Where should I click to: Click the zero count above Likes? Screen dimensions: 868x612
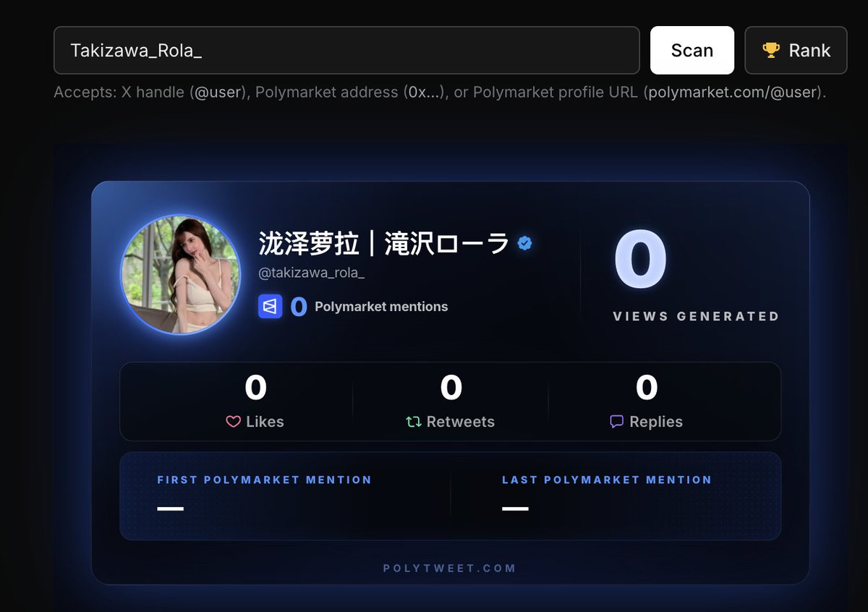(x=255, y=388)
